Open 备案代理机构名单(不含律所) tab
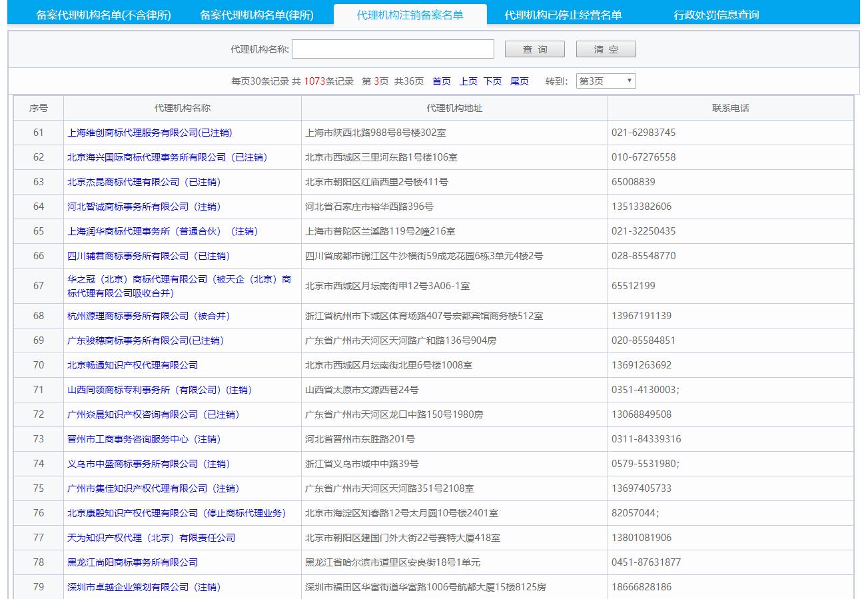Image resolution: width=868 pixels, height=599 pixels. coord(103,15)
